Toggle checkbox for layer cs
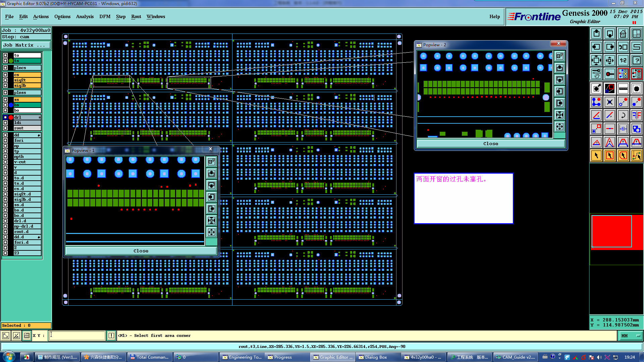Viewport: 644px width, 362px height. (5, 75)
